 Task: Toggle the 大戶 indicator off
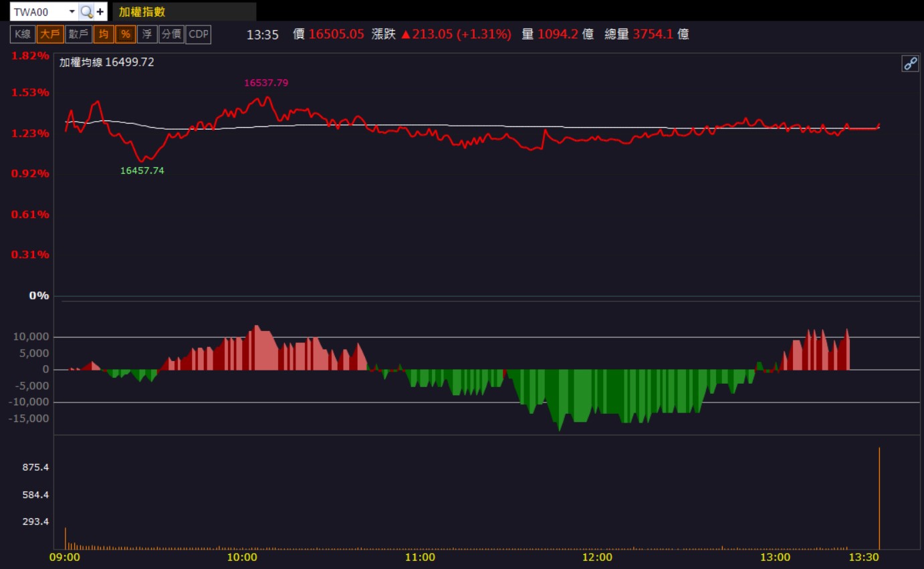coord(50,34)
